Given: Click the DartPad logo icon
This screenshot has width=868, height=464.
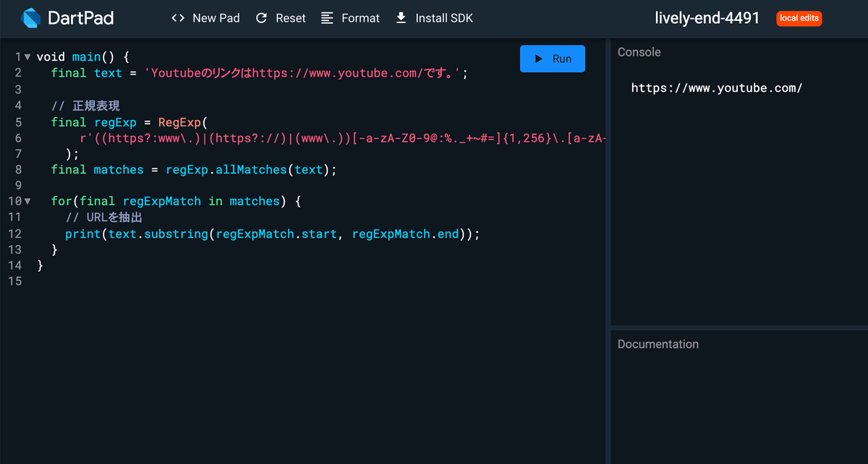Looking at the screenshot, I should pos(30,18).
